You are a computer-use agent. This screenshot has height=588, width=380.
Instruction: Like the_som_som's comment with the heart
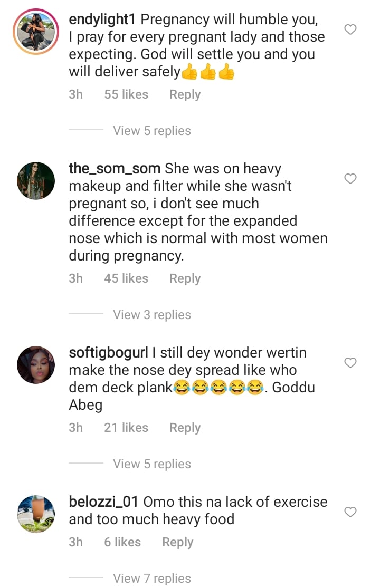click(x=350, y=179)
